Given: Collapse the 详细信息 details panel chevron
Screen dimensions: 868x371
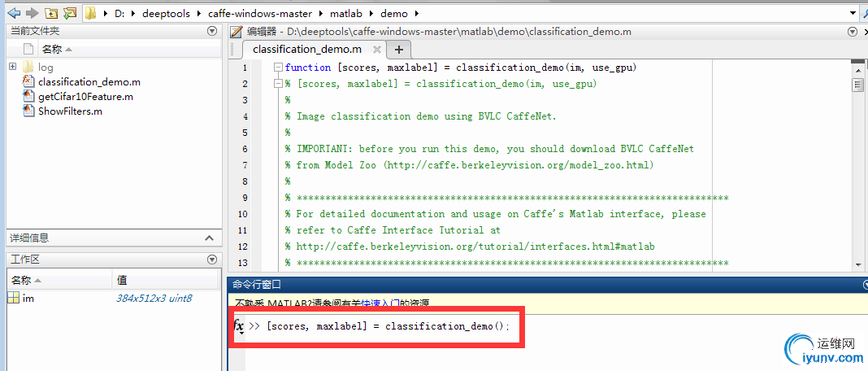Looking at the screenshot, I should click(x=209, y=238).
